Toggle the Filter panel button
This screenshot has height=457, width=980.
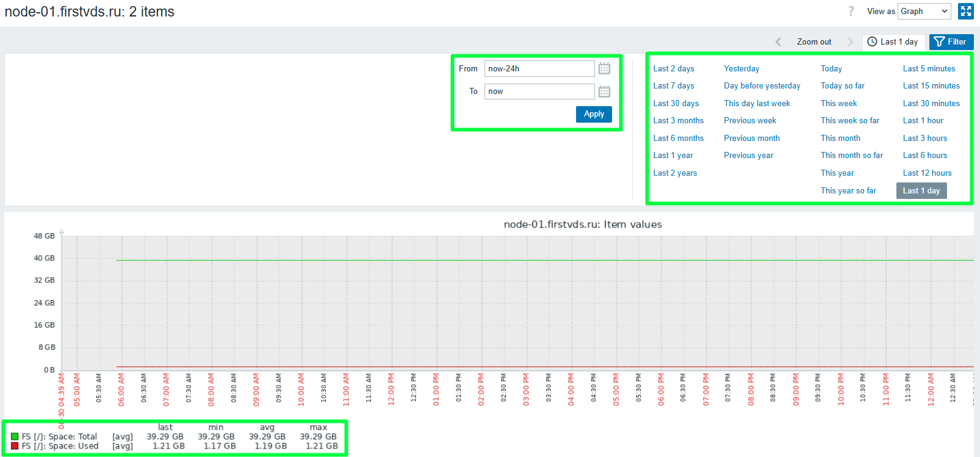click(951, 41)
